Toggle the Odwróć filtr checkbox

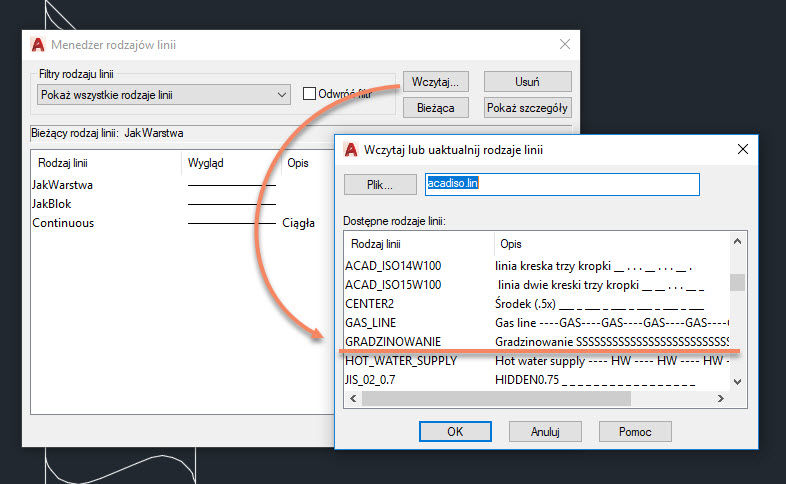(x=309, y=94)
